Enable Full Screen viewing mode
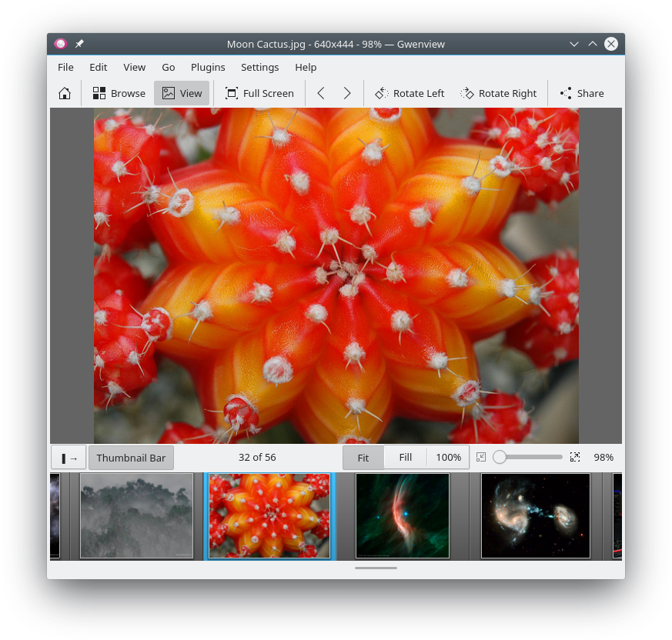 tap(259, 92)
